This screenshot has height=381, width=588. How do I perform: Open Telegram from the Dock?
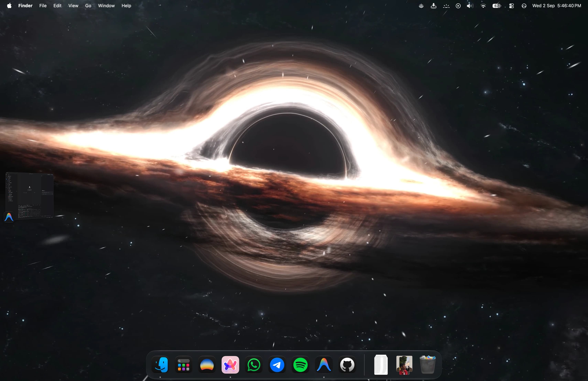277,365
